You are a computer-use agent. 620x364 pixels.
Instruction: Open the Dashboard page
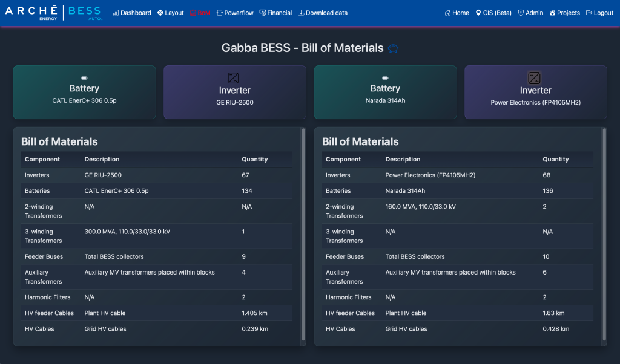point(132,13)
